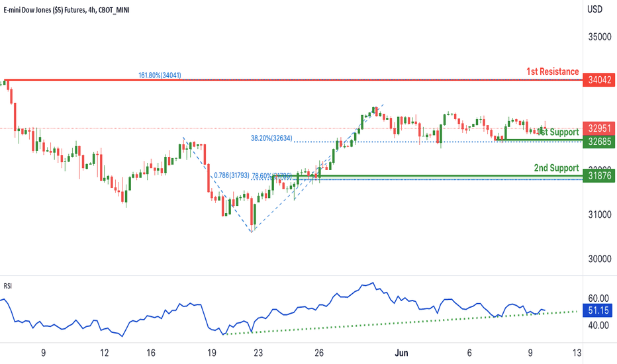Click the 13 date axis label
This screenshot has width=617, height=364.
577,353
